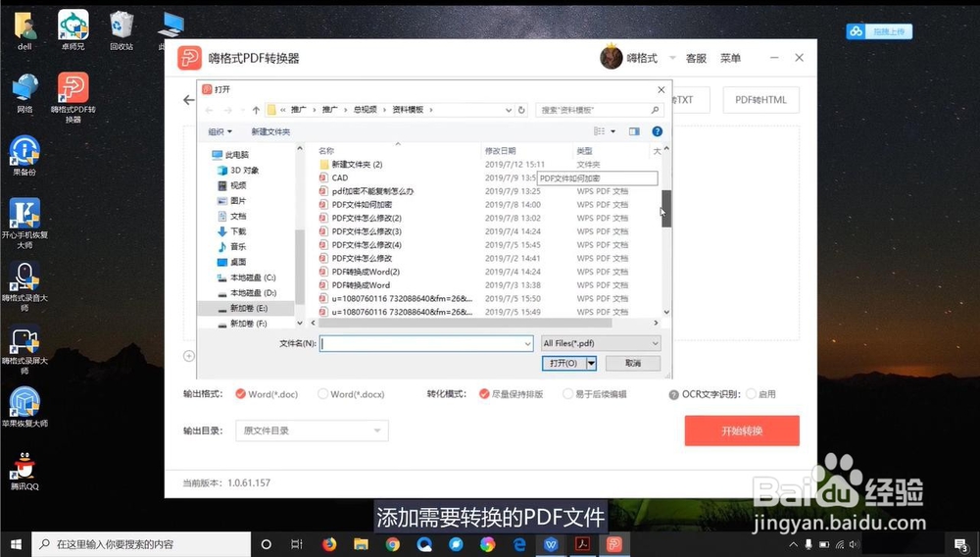Screen dimensions: 980x557
Task: Launch Firefox from the taskbar
Action: coord(329,544)
